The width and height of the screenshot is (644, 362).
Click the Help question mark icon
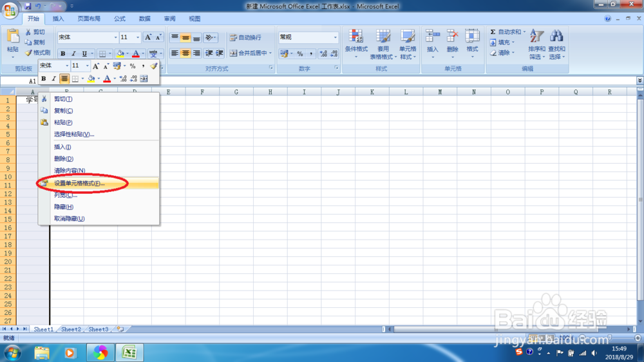tap(607, 19)
